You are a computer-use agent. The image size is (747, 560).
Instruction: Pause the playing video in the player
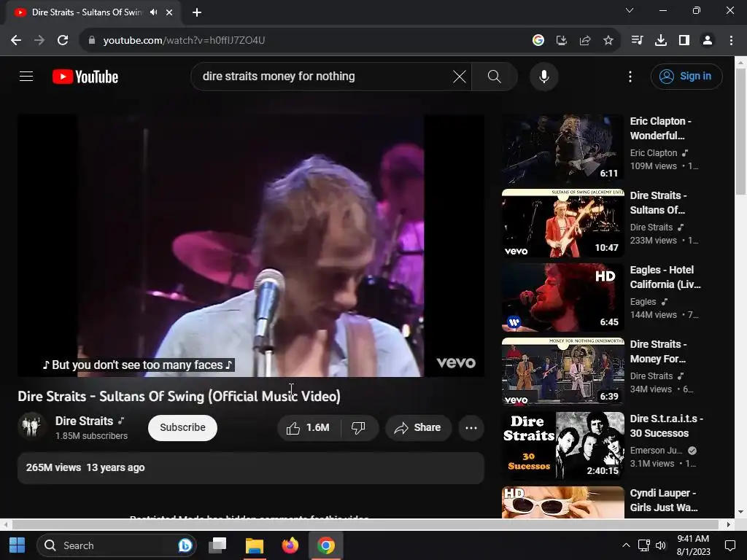tap(251, 245)
